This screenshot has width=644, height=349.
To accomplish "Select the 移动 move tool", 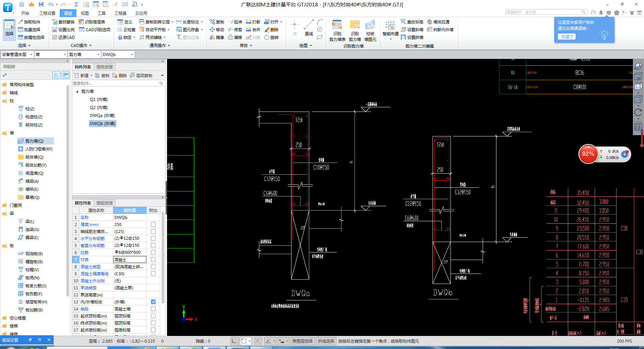I will pos(217,30).
